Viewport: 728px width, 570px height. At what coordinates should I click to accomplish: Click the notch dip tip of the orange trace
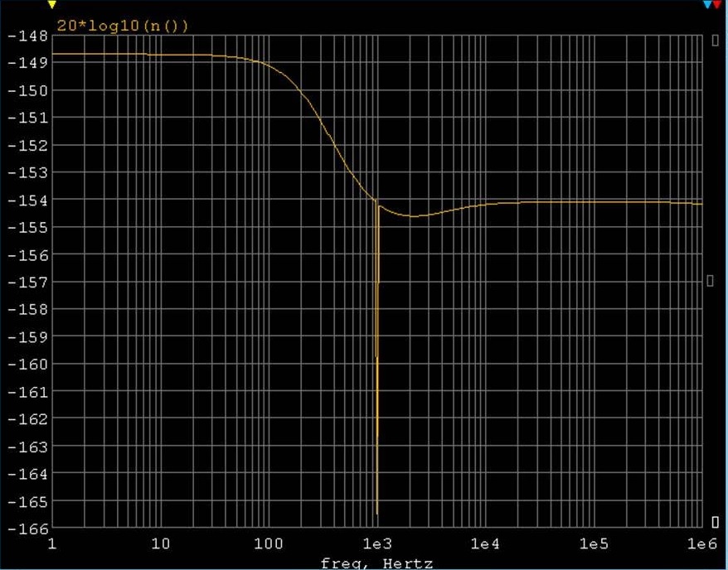click(377, 513)
